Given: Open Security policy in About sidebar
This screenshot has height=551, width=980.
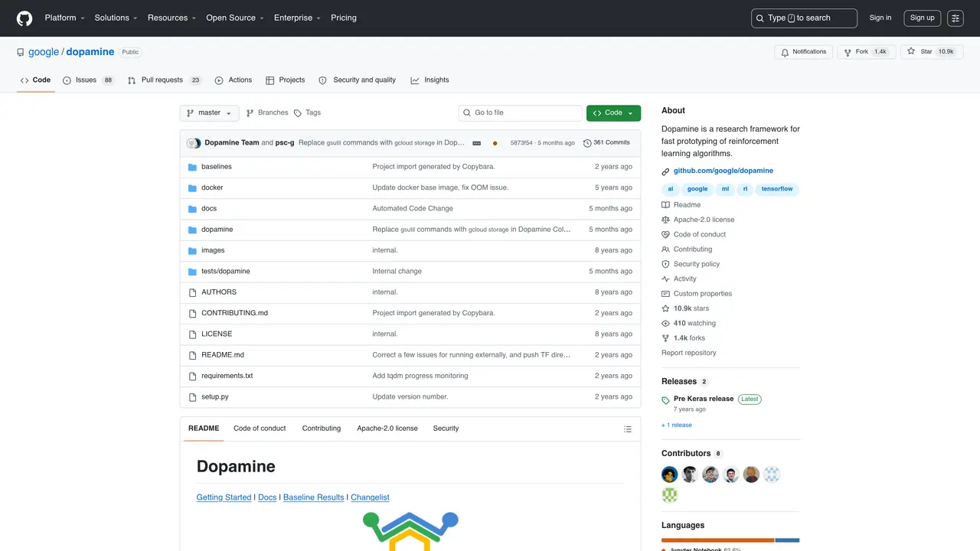Looking at the screenshot, I should click(x=691, y=264).
